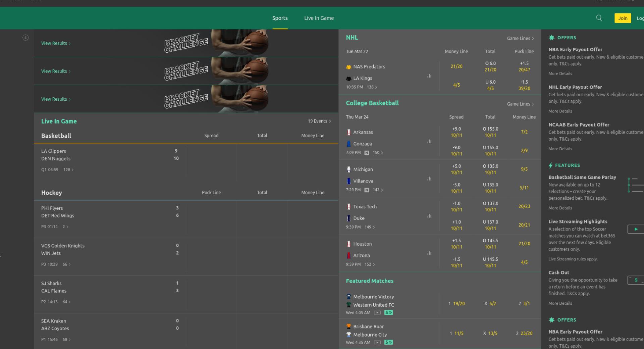Expand 150 markets for Arkansas vs Gonzaga
644x349 pixels.
(378, 153)
